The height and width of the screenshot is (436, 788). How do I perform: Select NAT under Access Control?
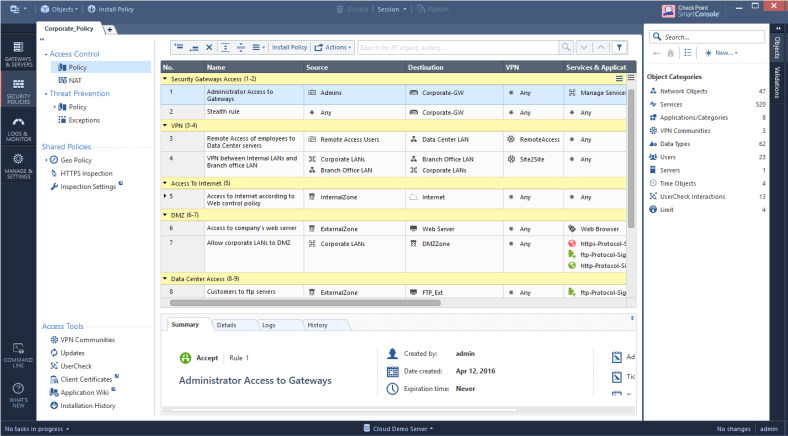coord(75,80)
